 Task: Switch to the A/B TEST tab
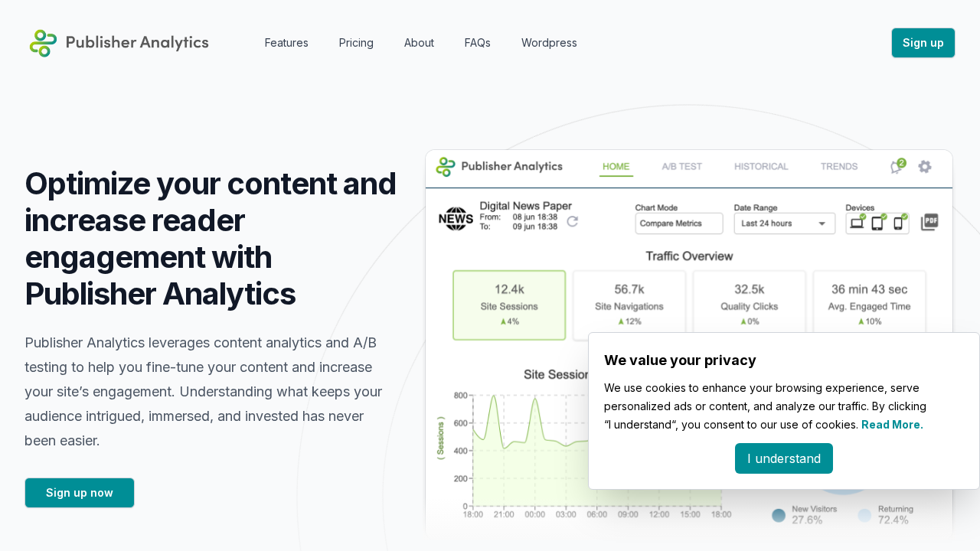click(681, 166)
